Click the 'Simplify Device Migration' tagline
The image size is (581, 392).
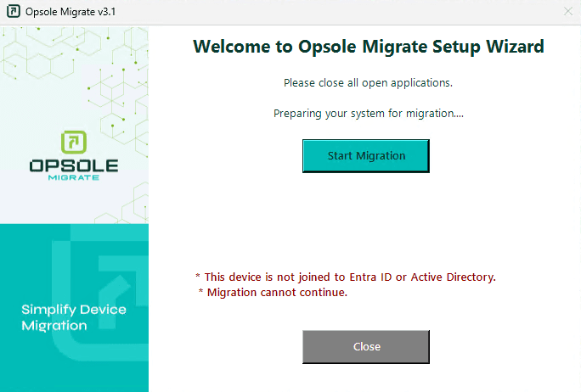[x=74, y=317]
